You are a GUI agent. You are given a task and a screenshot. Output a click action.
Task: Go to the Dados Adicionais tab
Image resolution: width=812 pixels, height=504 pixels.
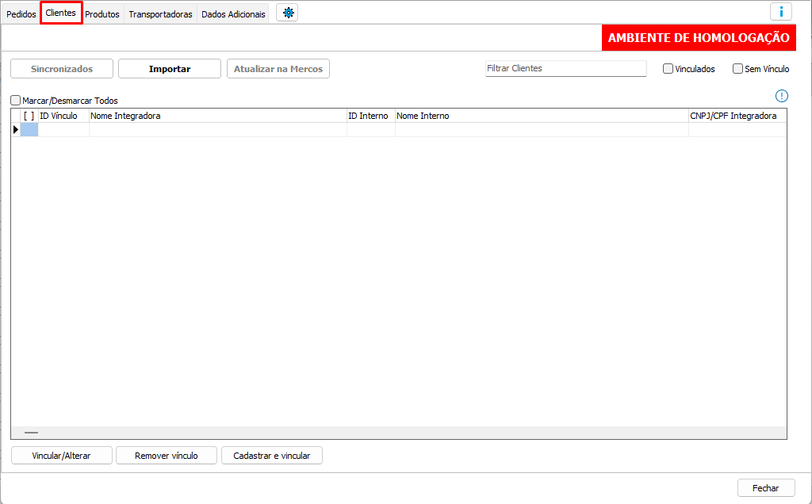point(233,14)
